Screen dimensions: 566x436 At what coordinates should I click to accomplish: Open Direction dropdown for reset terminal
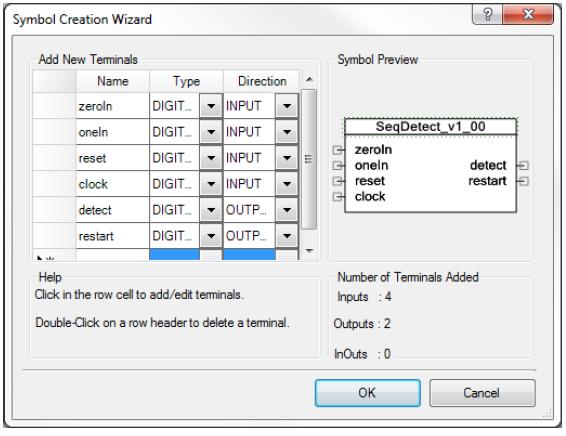click(x=287, y=158)
